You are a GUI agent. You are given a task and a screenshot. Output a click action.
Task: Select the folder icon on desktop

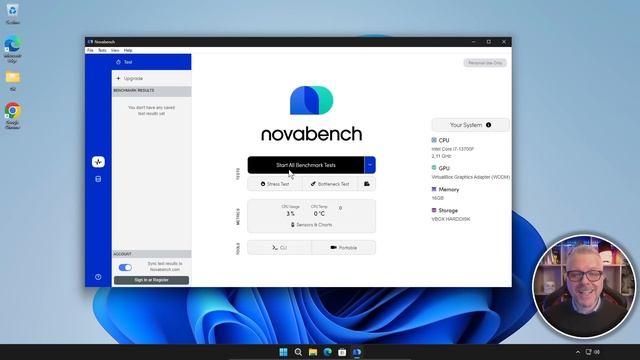point(13,80)
